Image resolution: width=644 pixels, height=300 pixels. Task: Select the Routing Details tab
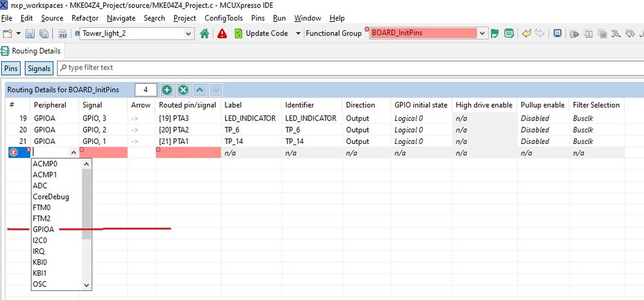coord(32,51)
